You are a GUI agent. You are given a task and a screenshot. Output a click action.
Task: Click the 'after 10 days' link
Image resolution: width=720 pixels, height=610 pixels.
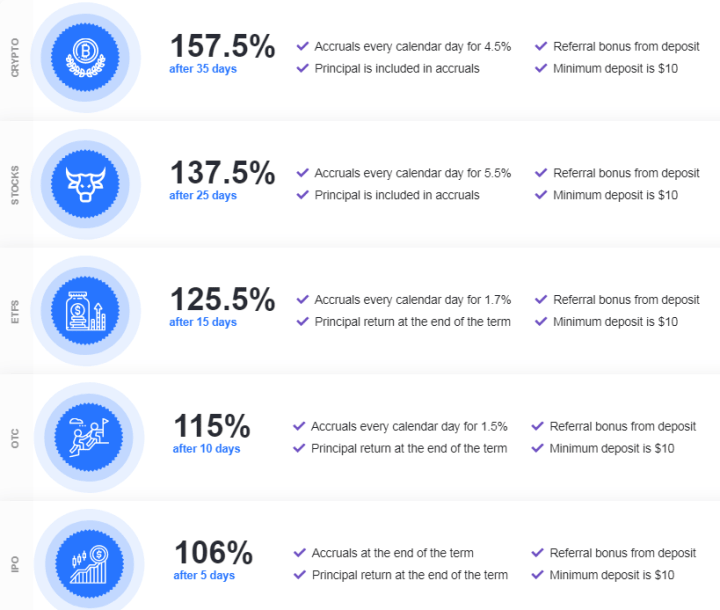(x=206, y=449)
